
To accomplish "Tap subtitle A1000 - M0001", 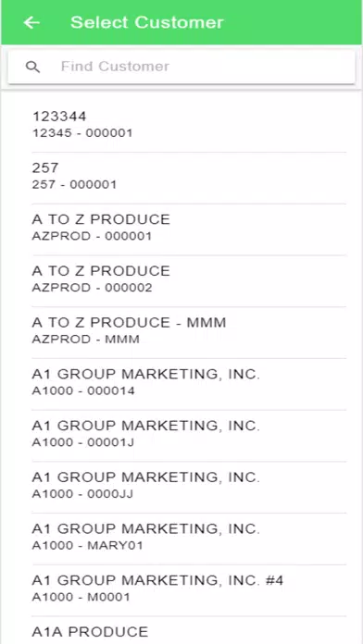I will (x=81, y=597).
